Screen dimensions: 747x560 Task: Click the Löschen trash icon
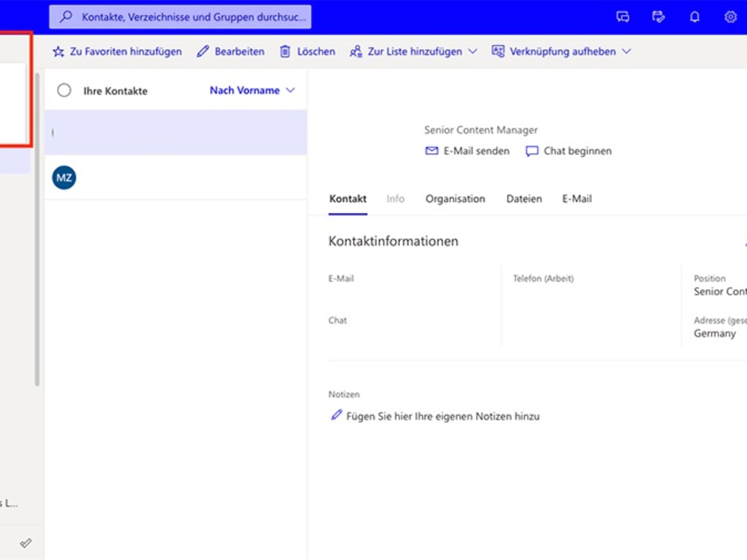[x=285, y=51]
